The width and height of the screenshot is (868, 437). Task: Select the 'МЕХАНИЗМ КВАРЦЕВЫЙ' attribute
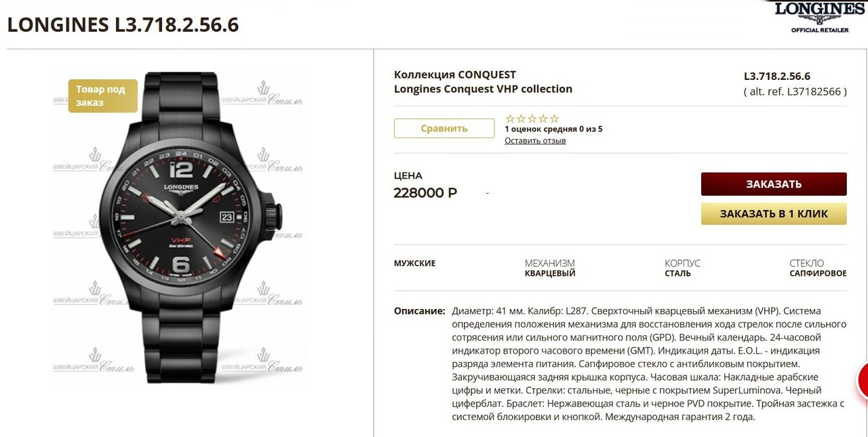[550, 268]
